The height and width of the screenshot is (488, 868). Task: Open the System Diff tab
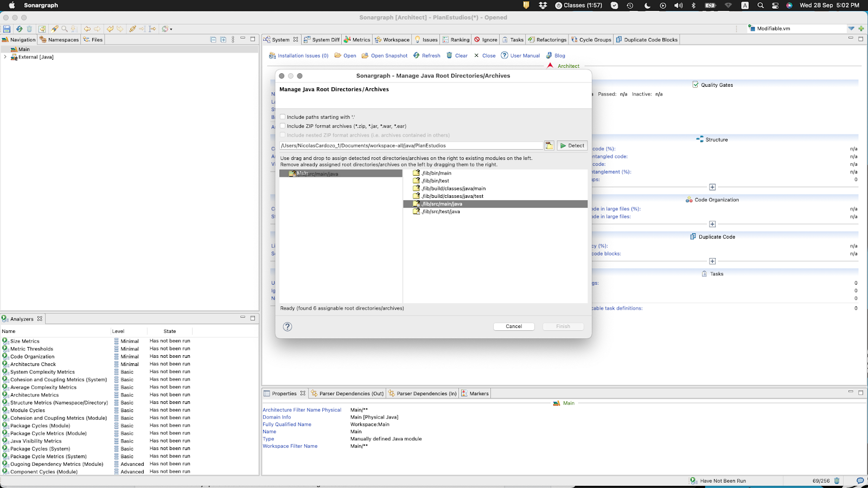click(322, 40)
